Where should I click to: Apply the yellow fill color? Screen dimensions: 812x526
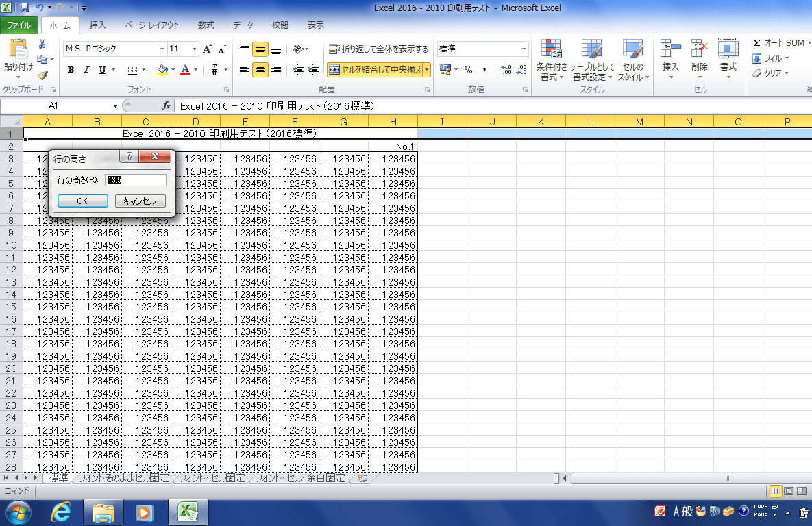162,69
